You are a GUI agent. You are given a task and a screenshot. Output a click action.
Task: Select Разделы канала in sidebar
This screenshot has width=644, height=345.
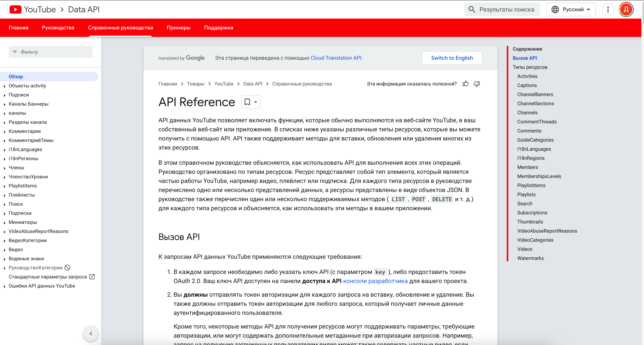[x=28, y=122]
